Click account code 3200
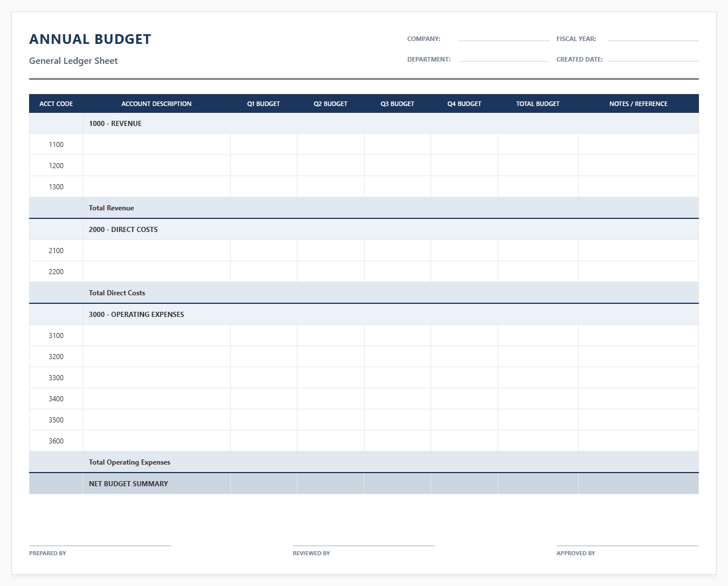 click(56, 357)
